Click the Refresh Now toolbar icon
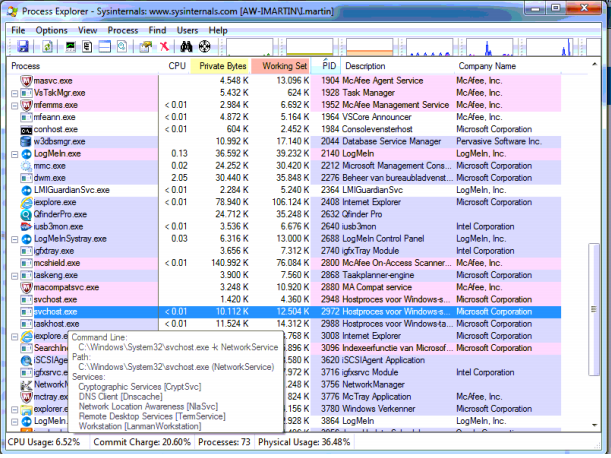611x458 pixels. tap(47, 46)
